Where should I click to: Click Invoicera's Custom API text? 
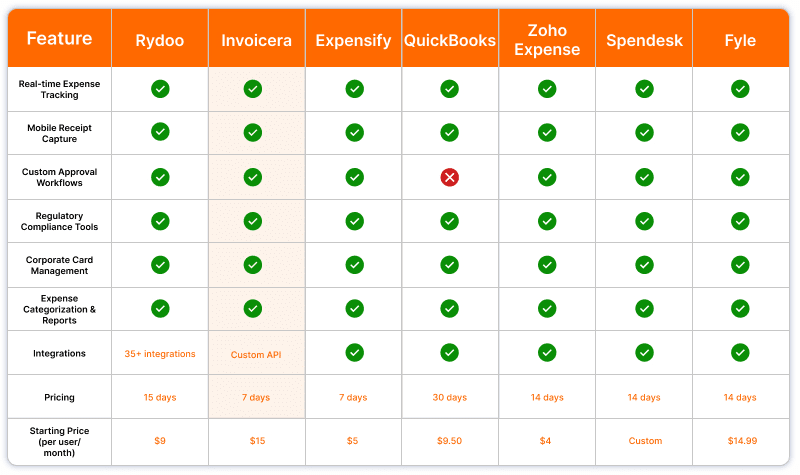point(256,355)
